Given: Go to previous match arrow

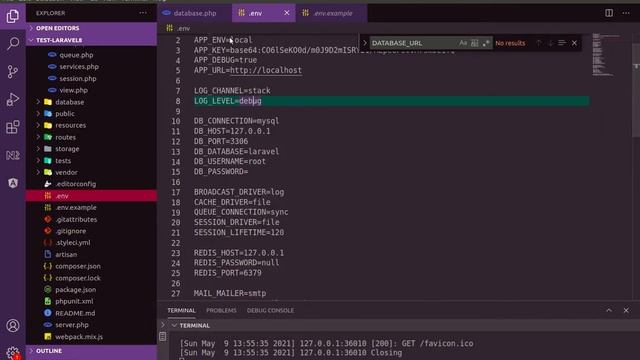Looking at the screenshot, I should tap(539, 43).
